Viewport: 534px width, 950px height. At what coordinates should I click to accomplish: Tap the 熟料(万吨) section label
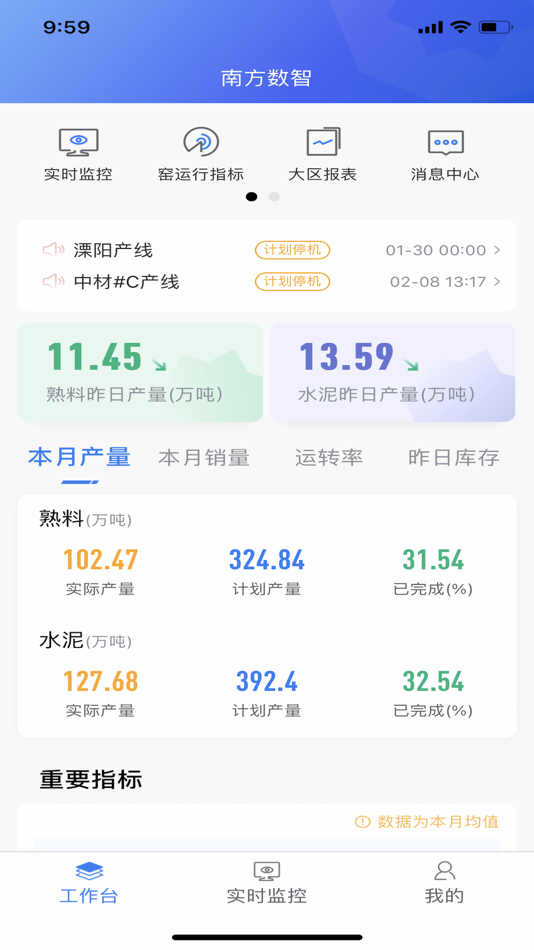click(85, 519)
